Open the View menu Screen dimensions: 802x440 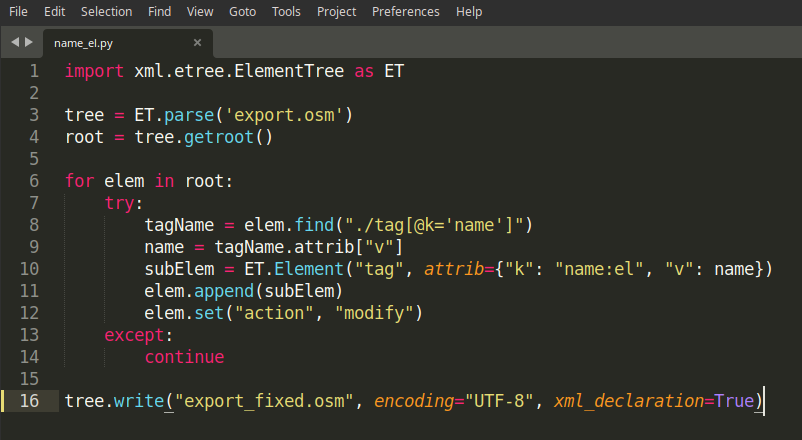tap(200, 12)
